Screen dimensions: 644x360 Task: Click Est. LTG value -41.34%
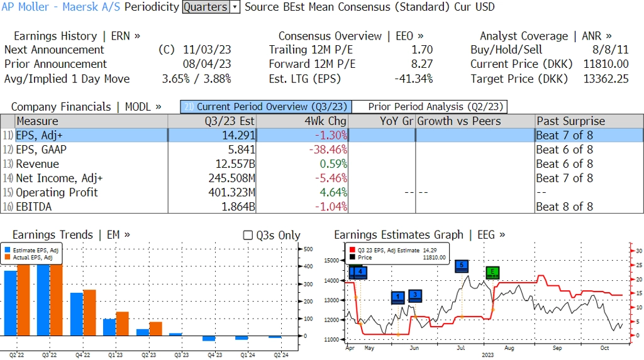tap(414, 79)
